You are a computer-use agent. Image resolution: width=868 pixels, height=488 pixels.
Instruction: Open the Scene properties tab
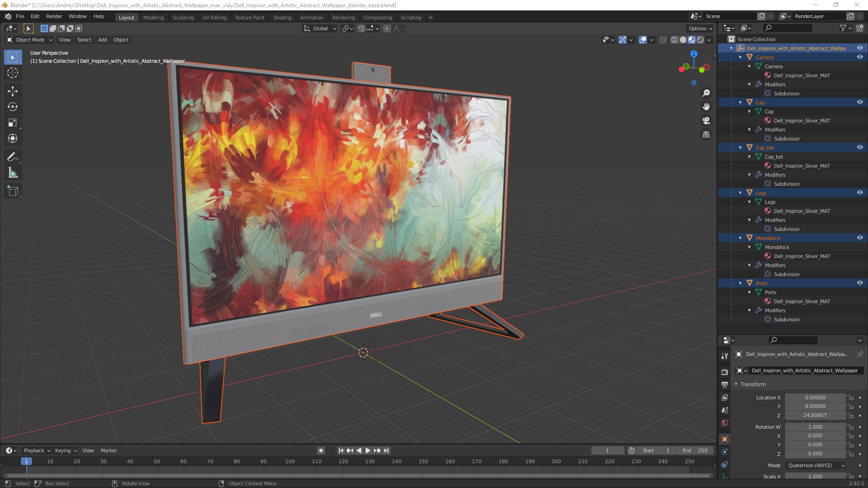pyautogui.click(x=725, y=410)
